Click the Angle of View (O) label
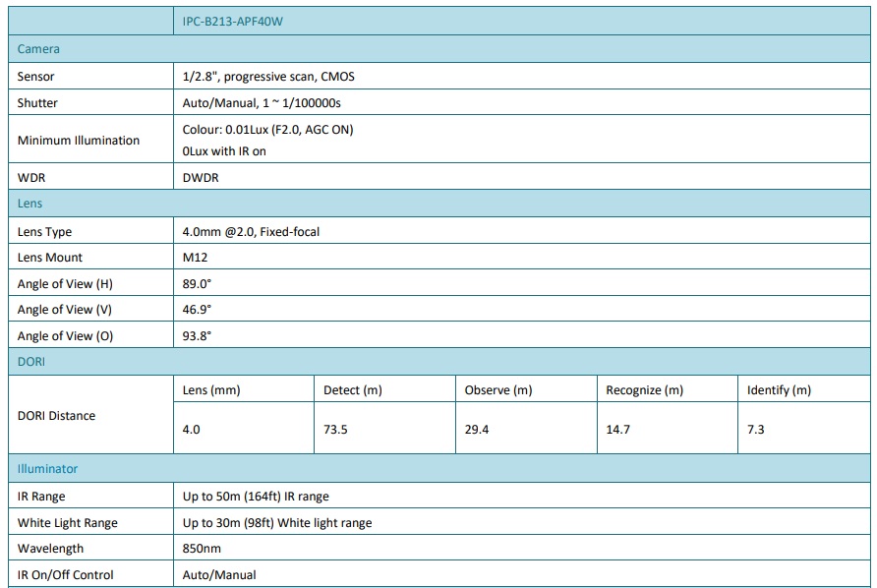This screenshot has width=877, height=588. pos(65,335)
